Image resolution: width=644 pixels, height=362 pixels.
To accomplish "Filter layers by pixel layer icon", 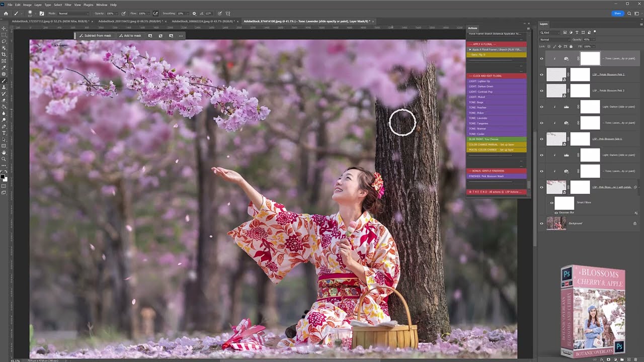I will tap(565, 32).
